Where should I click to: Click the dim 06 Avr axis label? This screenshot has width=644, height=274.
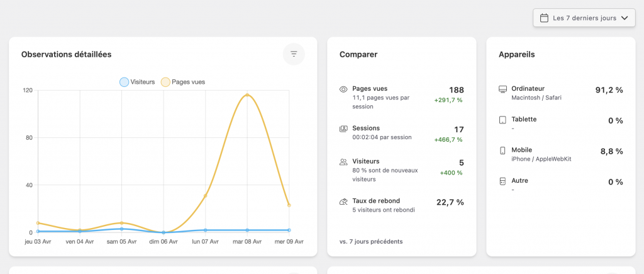click(x=164, y=241)
